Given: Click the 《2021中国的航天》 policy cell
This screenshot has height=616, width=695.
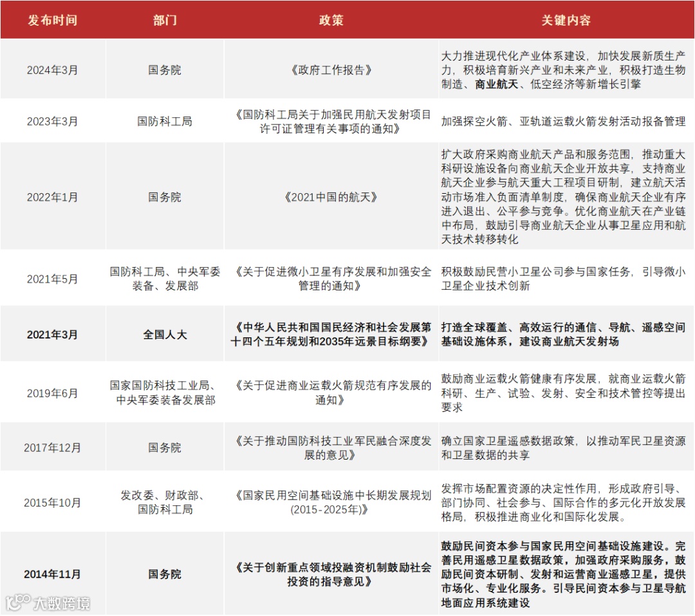Looking at the screenshot, I should 331,198.
